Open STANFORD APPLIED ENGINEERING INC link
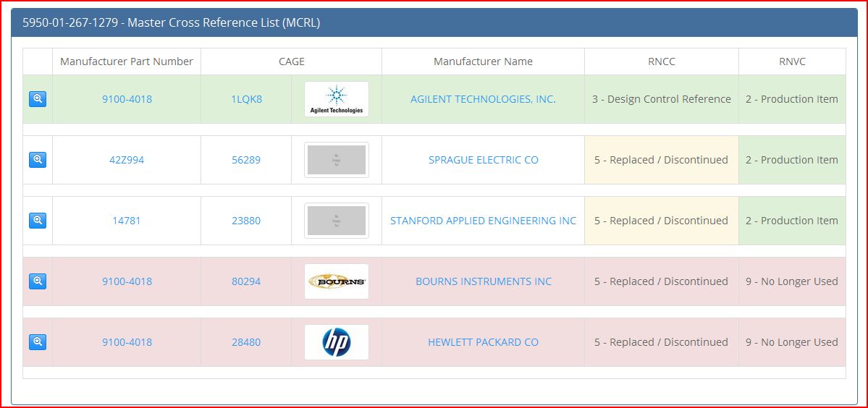Screen dimensions: 868x408 click(x=484, y=221)
